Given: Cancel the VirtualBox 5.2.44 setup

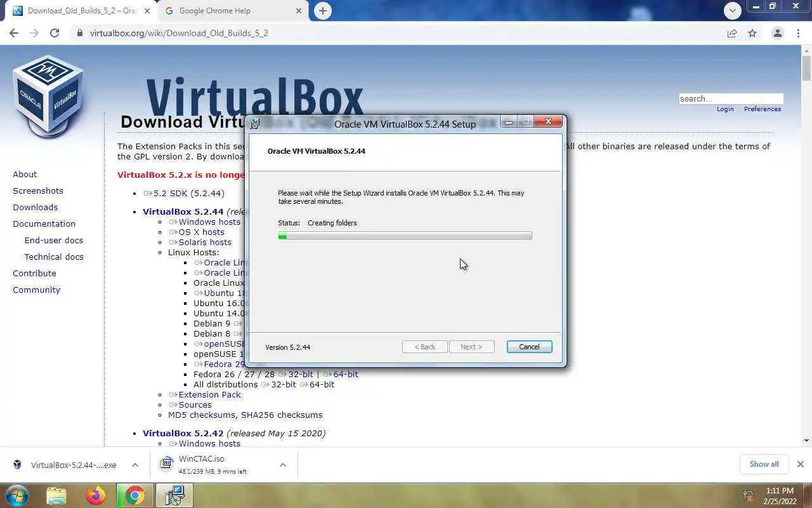Looking at the screenshot, I should pyautogui.click(x=529, y=347).
